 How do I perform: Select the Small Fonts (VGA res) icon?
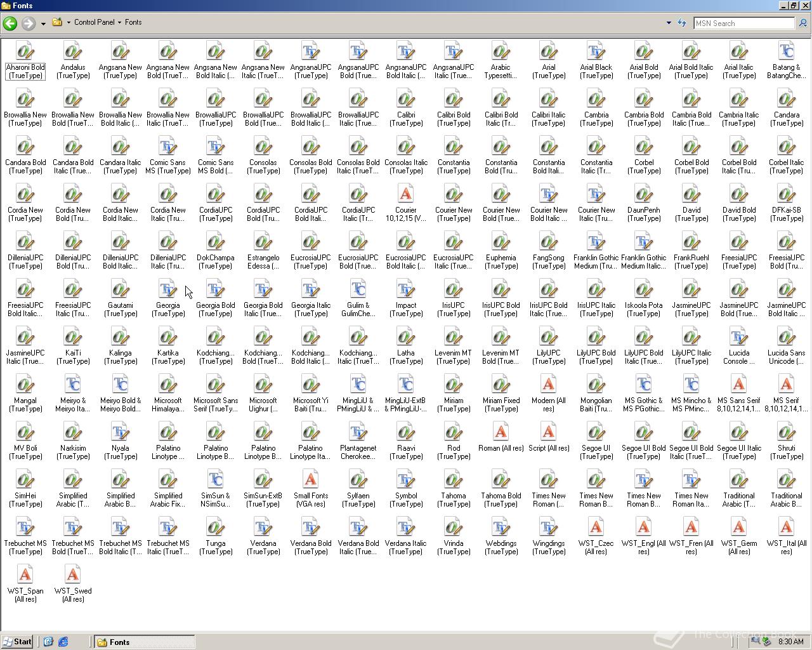tap(311, 479)
